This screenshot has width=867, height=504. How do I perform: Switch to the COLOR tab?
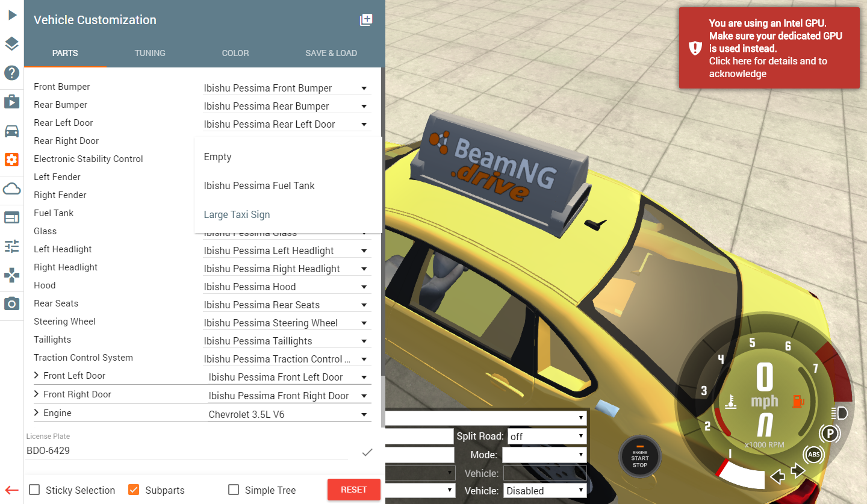click(235, 53)
